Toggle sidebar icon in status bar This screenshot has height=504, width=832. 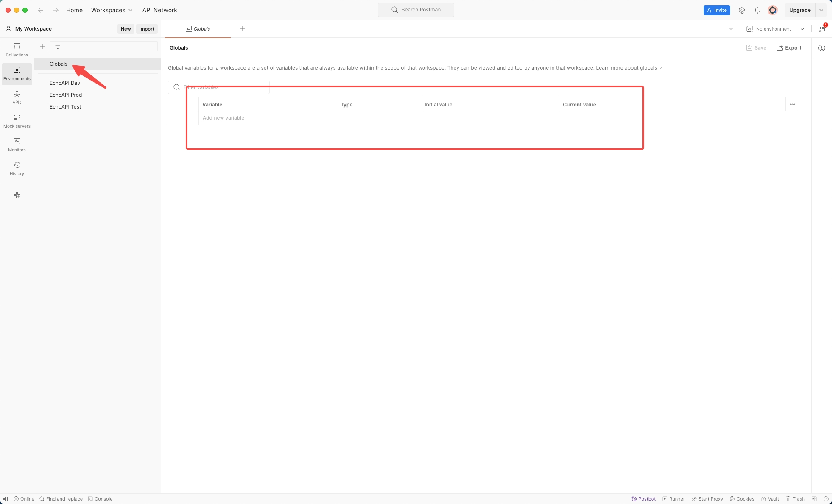[5, 499]
